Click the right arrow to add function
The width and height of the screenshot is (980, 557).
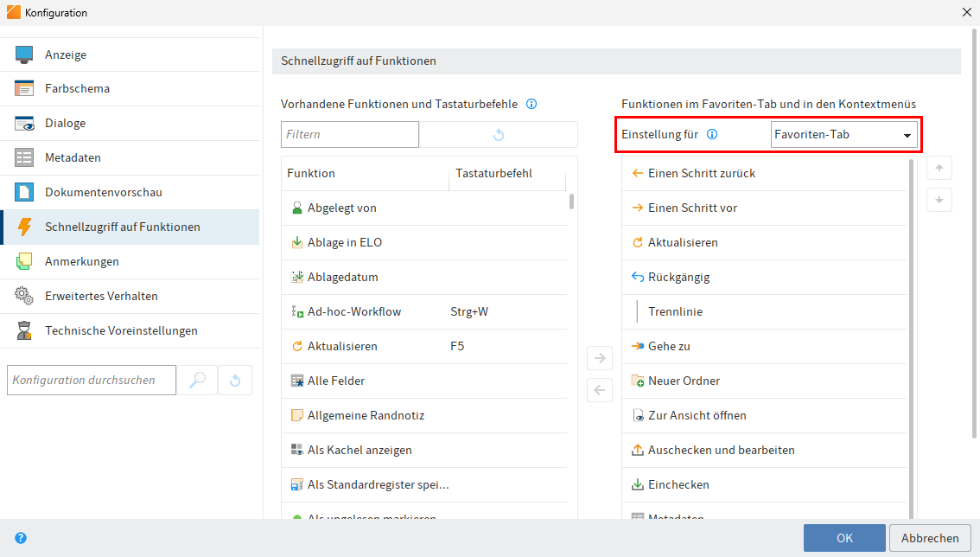click(x=600, y=357)
